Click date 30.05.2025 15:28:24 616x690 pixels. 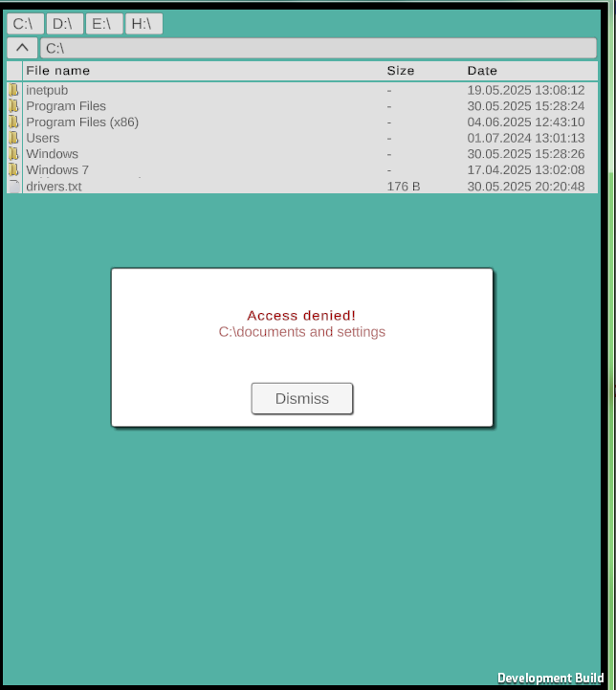(x=526, y=106)
